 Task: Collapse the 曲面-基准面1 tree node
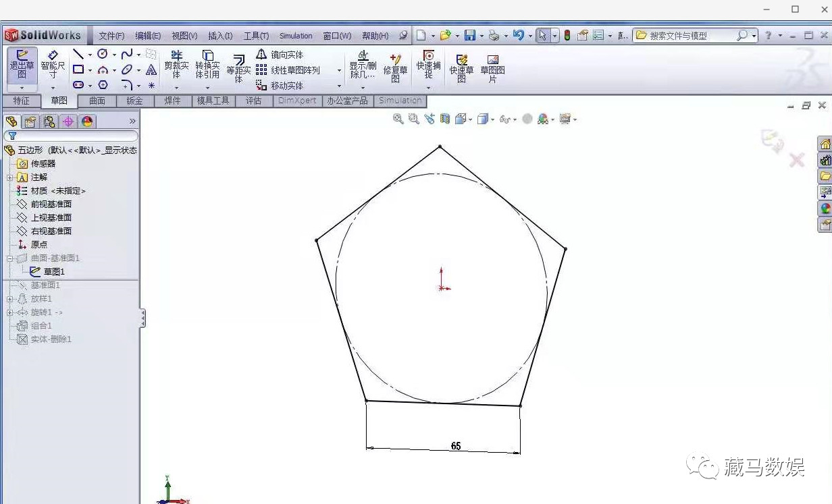click(x=9, y=258)
